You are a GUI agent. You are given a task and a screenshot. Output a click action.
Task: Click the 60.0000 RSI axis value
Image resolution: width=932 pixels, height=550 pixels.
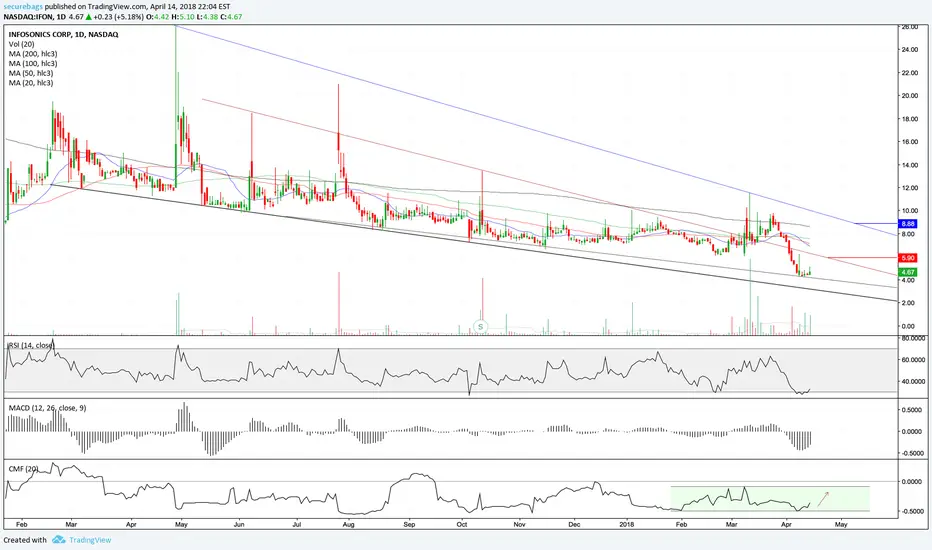point(912,360)
